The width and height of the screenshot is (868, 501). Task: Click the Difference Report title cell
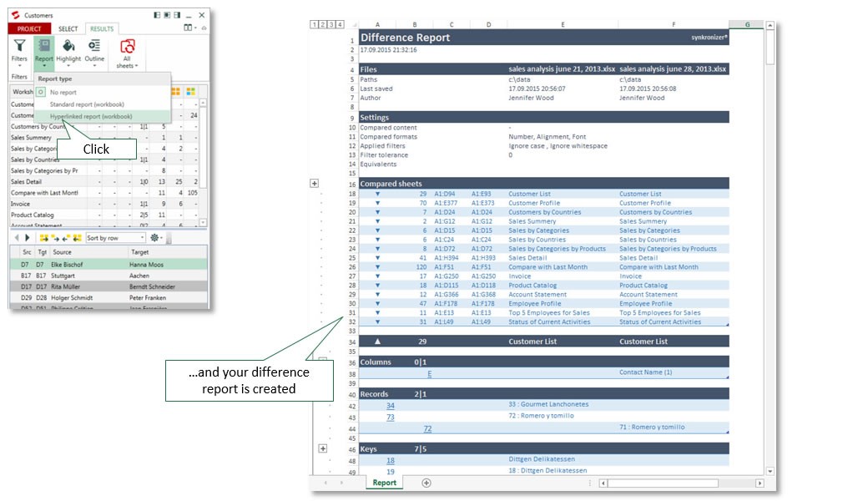pyautogui.click(x=406, y=38)
